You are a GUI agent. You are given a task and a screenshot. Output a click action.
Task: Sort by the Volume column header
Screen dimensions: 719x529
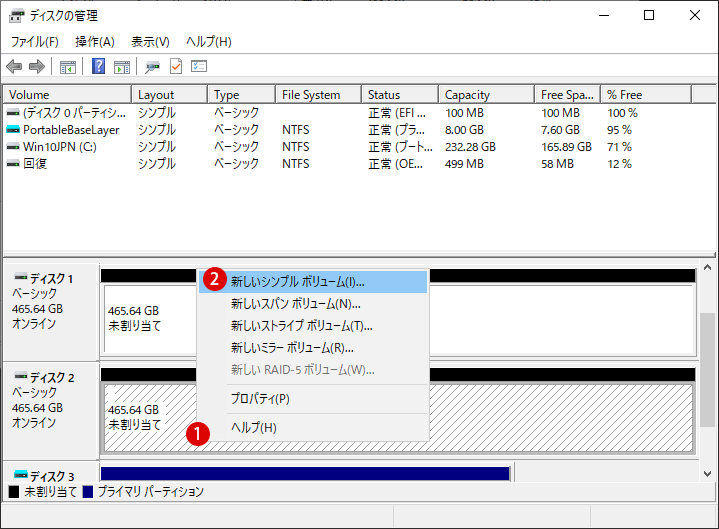click(67, 95)
